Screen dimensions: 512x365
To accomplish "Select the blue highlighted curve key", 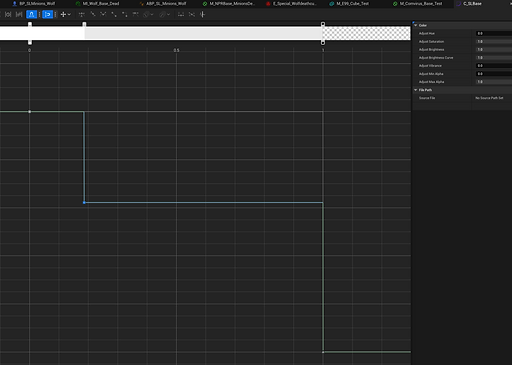I will click(84, 202).
